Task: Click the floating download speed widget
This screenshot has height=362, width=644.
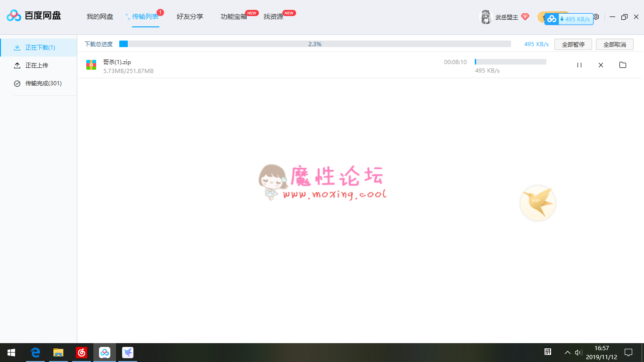Action: pos(569,19)
